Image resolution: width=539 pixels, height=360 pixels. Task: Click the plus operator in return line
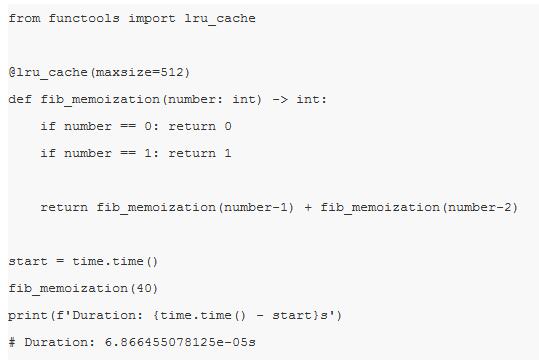pos(308,208)
